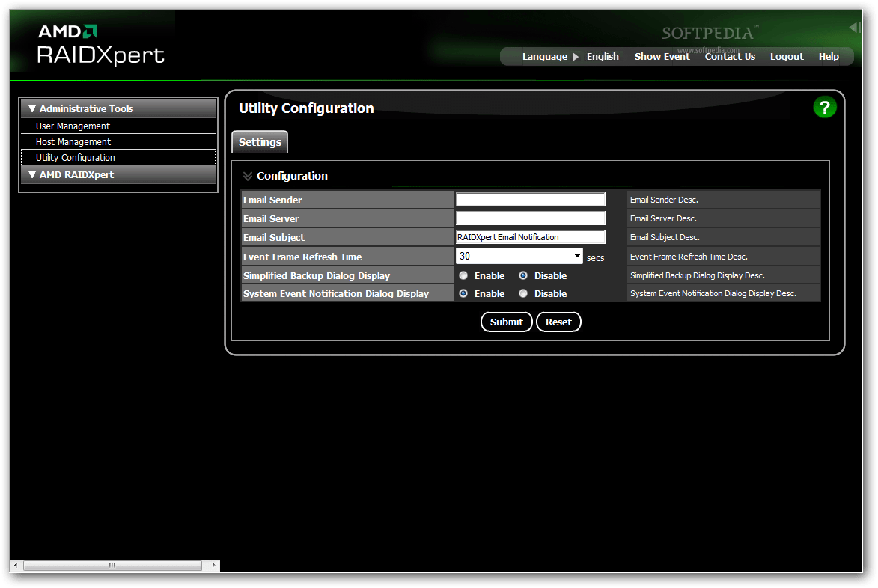The image size is (878, 588).
Task: Click the Email Sender Desc. text
Action: click(x=663, y=200)
